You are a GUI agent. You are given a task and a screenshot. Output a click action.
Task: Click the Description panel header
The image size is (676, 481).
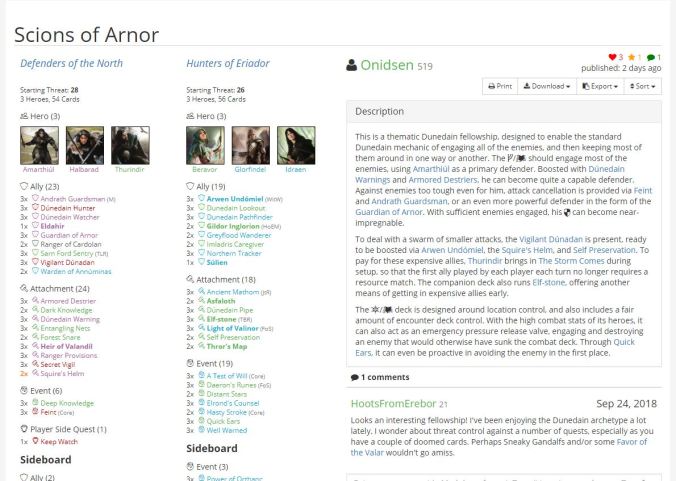click(x=504, y=112)
